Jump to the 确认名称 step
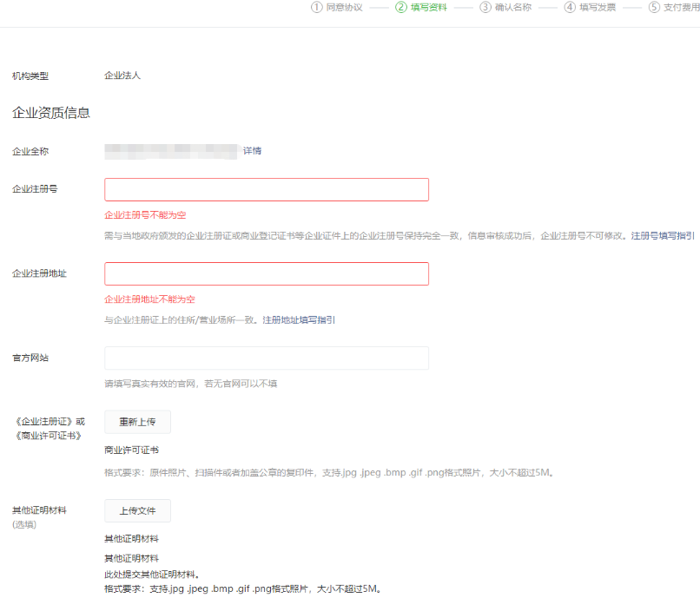This screenshot has height=598, width=700. click(x=513, y=7)
